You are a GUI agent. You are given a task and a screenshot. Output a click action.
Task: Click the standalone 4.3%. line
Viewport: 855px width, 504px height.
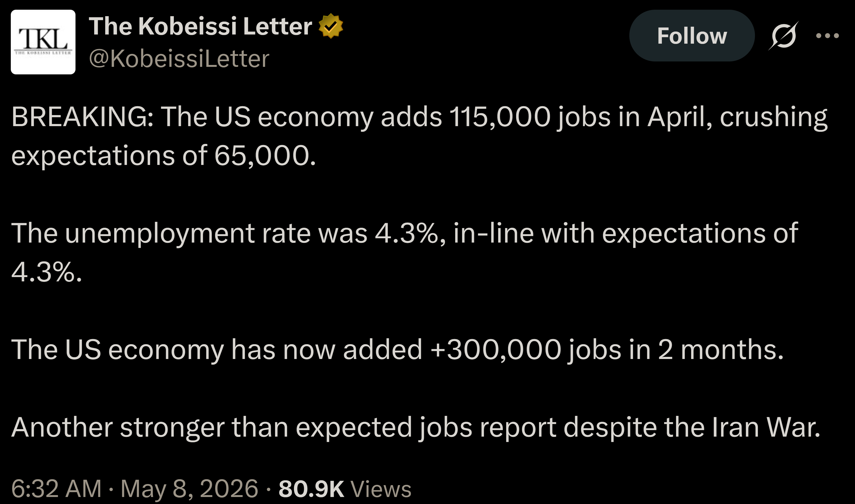tap(47, 272)
